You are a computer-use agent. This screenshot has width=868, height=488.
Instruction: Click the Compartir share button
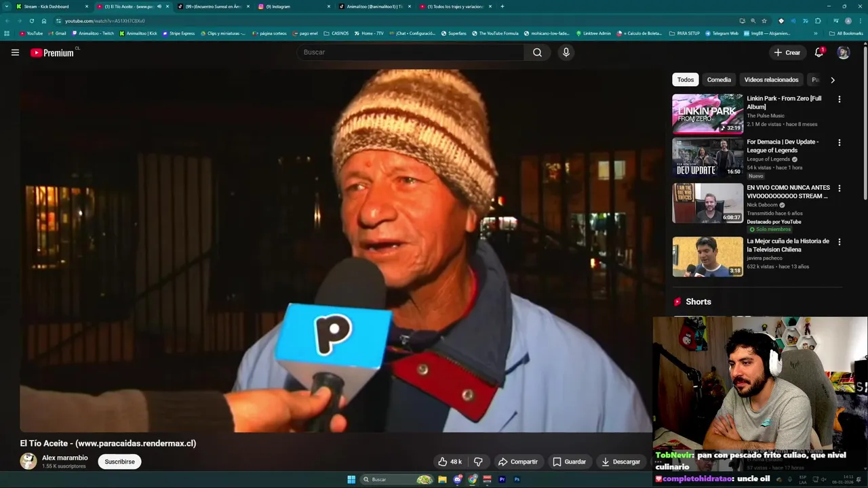[x=518, y=462]
